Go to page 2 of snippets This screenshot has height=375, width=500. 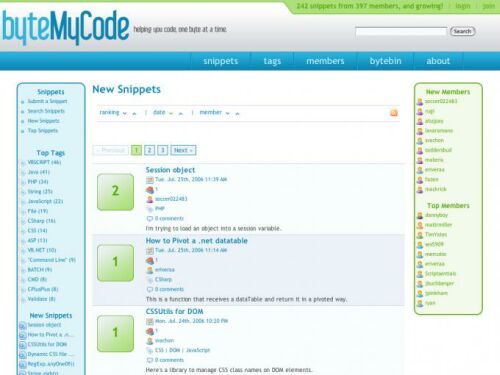[x=149, y=150]
